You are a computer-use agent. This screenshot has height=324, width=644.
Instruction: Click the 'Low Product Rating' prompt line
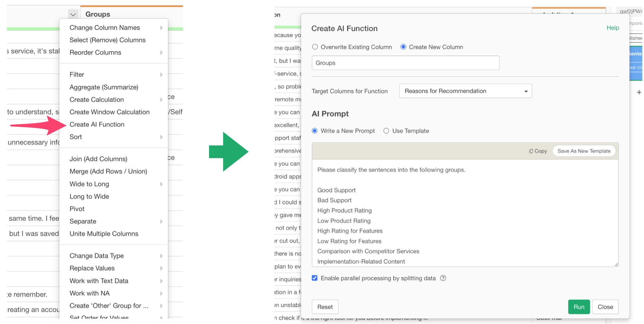coord(344,221)
